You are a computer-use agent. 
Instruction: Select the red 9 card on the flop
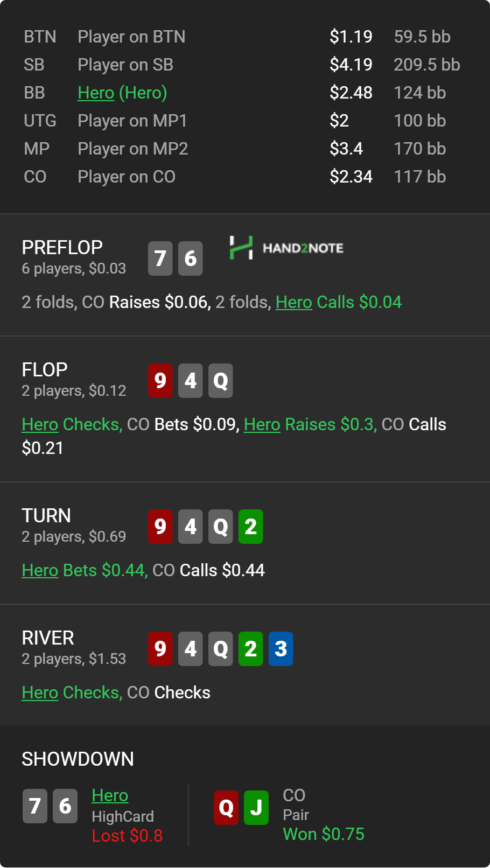160,381
